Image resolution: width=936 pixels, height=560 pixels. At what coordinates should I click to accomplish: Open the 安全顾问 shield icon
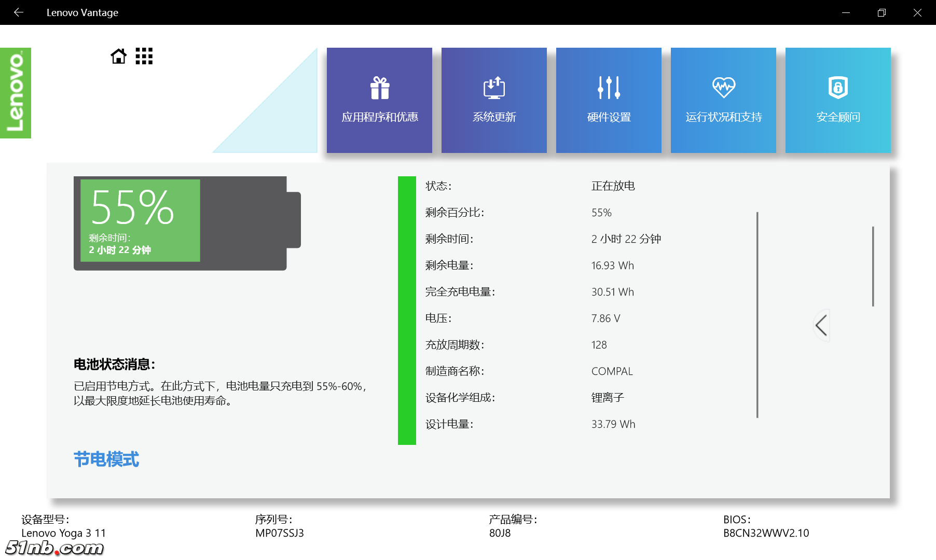tap(838, 88)
